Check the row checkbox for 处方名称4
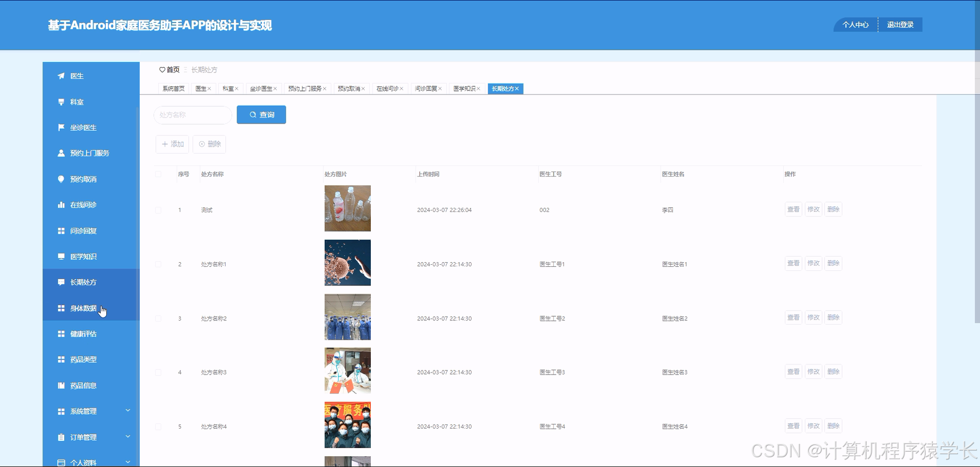Image resolution: width=980 pixels, height=467 pixels. [x=158, y=426]
